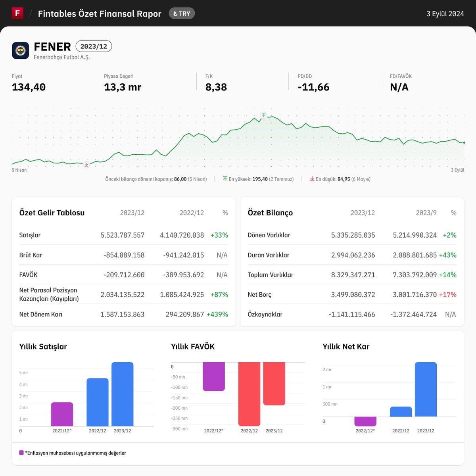This screenshot has width=476, height=476.
Task: Click the Net Borç +17% red change
Action: click(448, 294)
